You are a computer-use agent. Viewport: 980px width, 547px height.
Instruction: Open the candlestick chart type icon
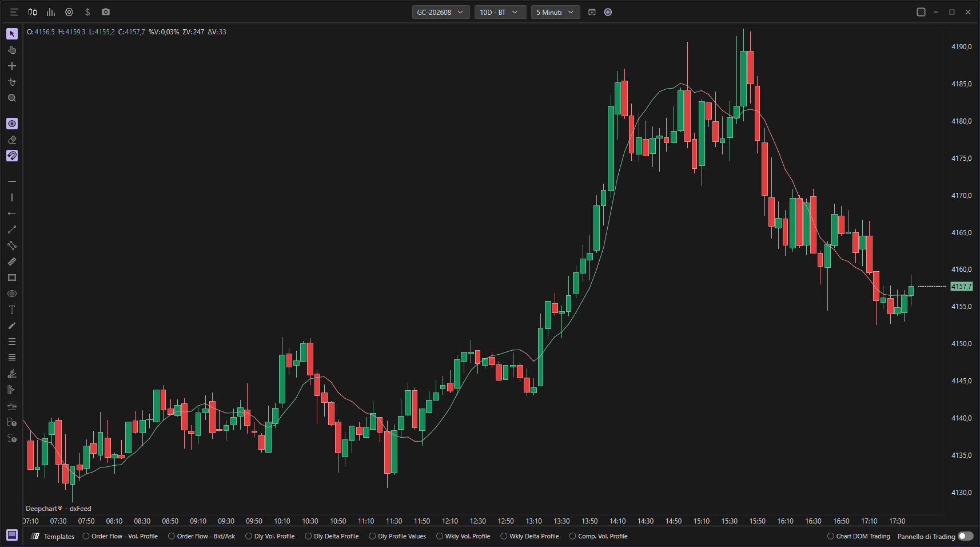click(33, 12)
